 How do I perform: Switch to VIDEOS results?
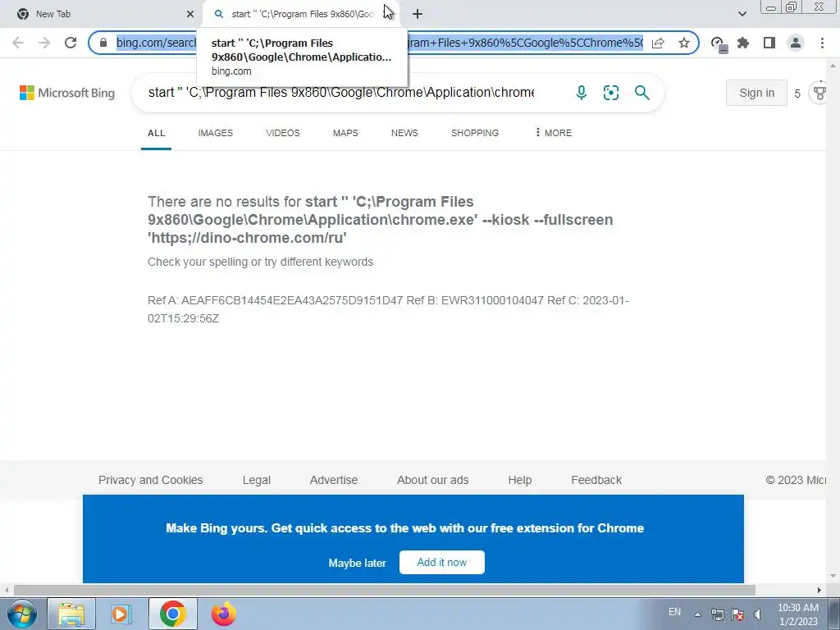coord(283,133)
